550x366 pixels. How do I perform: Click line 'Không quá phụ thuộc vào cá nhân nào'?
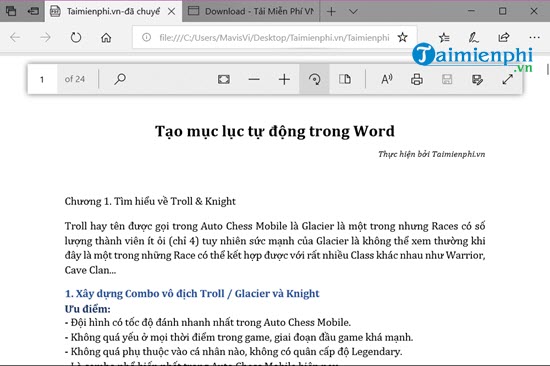tap(233, 352)
